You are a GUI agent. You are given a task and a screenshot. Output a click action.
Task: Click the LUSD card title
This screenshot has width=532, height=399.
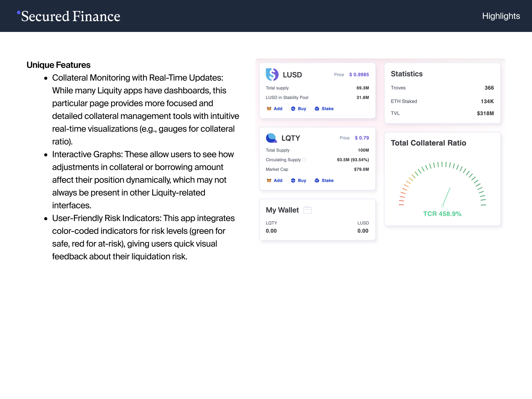292,75
